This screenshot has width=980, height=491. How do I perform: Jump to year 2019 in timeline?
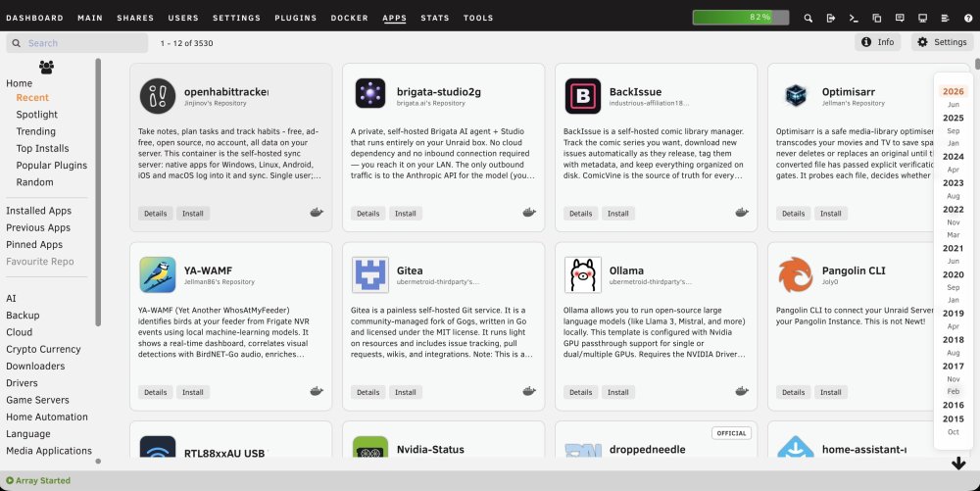[954, 313]
